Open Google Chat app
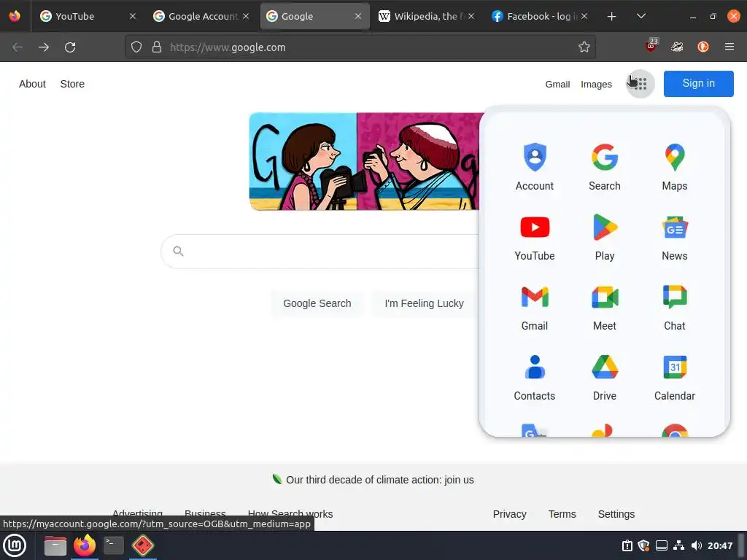Viewport: 747px width, 560px height. (674, 307)
